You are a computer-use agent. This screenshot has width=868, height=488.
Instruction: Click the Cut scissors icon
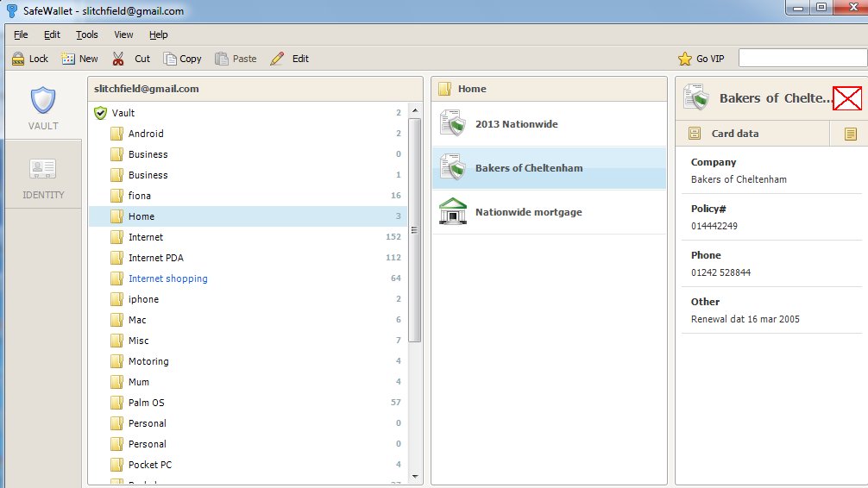pos(118,59)
